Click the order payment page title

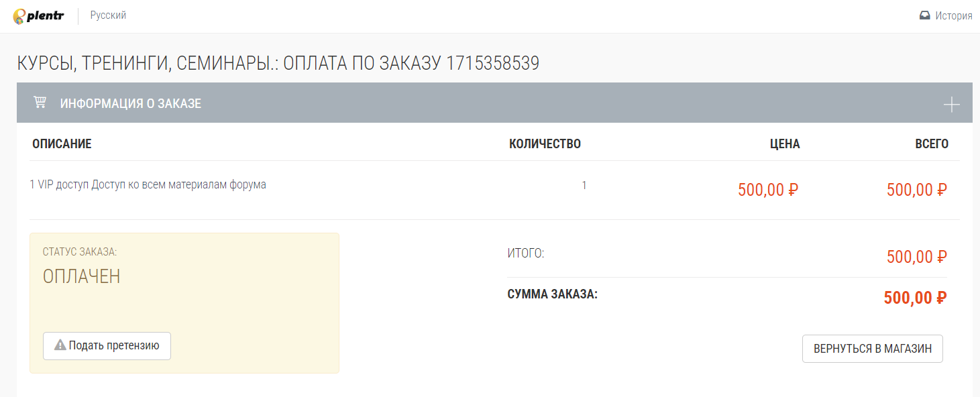[278, 63]
